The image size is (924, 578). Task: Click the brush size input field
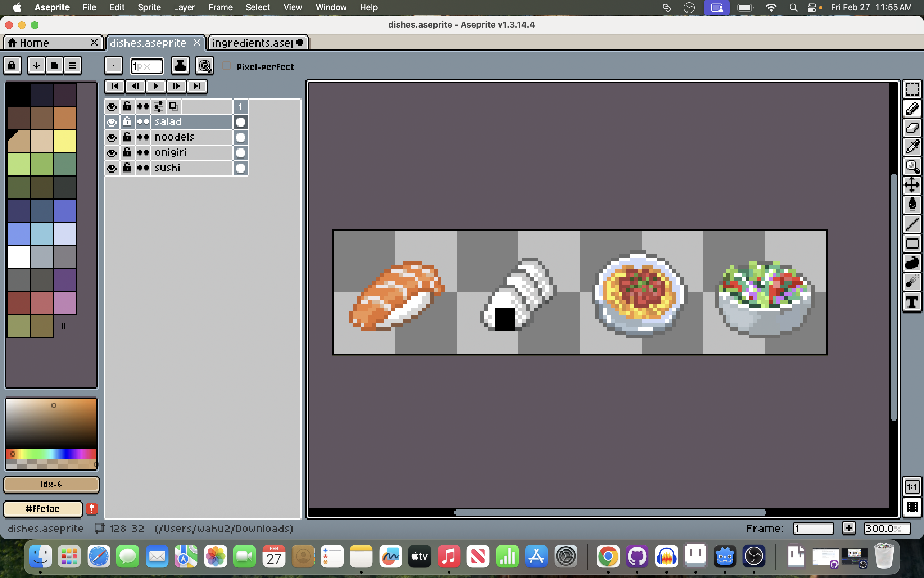[147, 66]
